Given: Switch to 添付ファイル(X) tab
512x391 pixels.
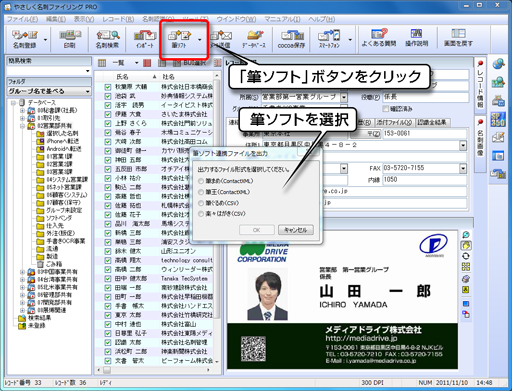Looking at the screenshot, I should tap(394, 122).
